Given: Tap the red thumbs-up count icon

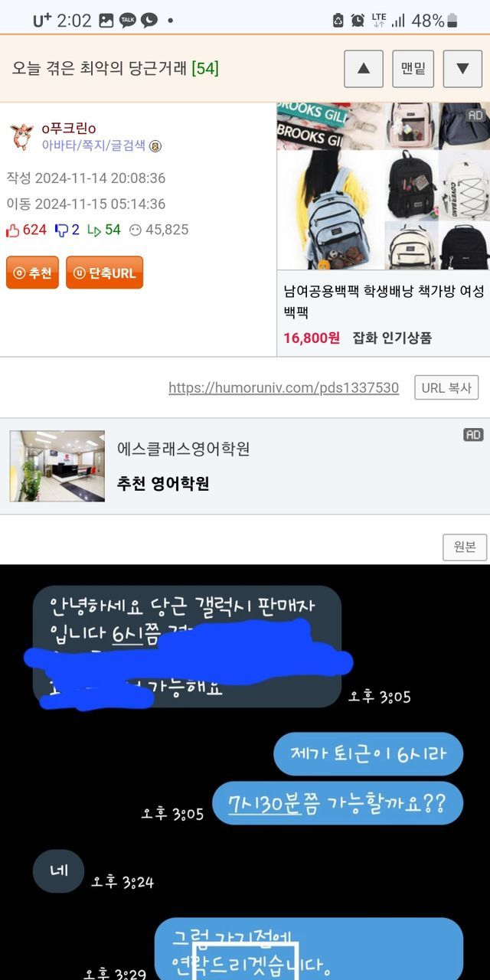Looking at the screenshot, I should click(x=12, y=230).
